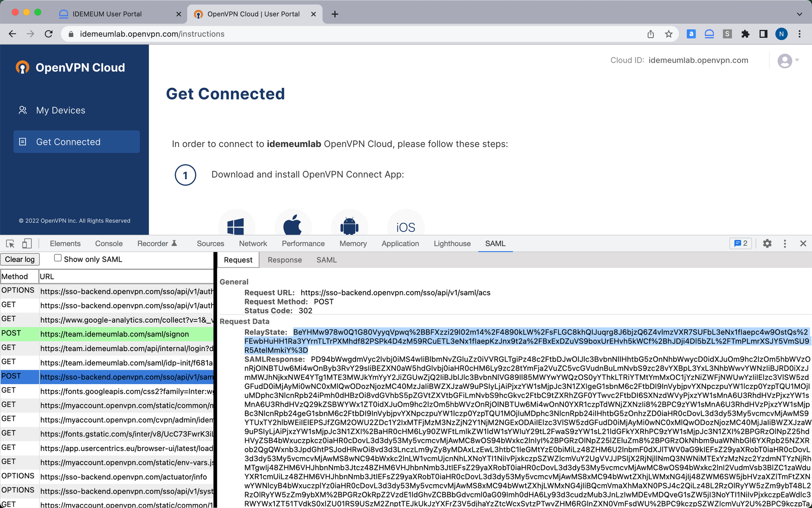Close the OpenVPN Cloud browser tab
The width and height of the screenshot is (812, 508).
point(313,14)
